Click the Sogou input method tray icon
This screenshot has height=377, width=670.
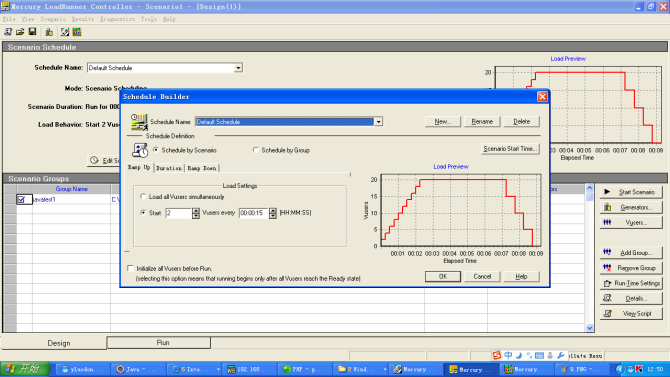pyautogui.click(x=497, y=355)
